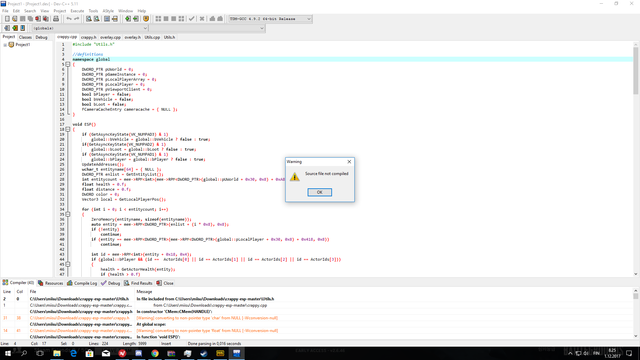Select the crappy.h Wconversion-null 'char' warning row
The image size is (640, 360).
click(318, 318)
